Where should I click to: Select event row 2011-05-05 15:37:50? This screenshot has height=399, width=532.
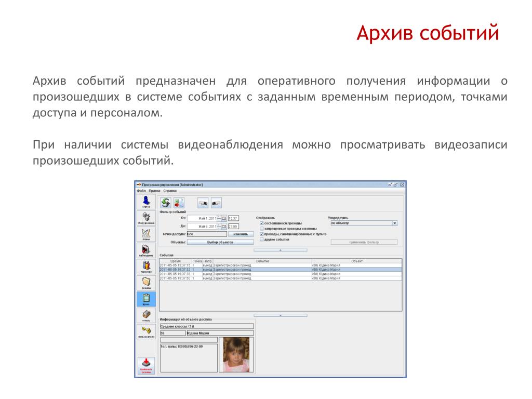pos(281,278)
